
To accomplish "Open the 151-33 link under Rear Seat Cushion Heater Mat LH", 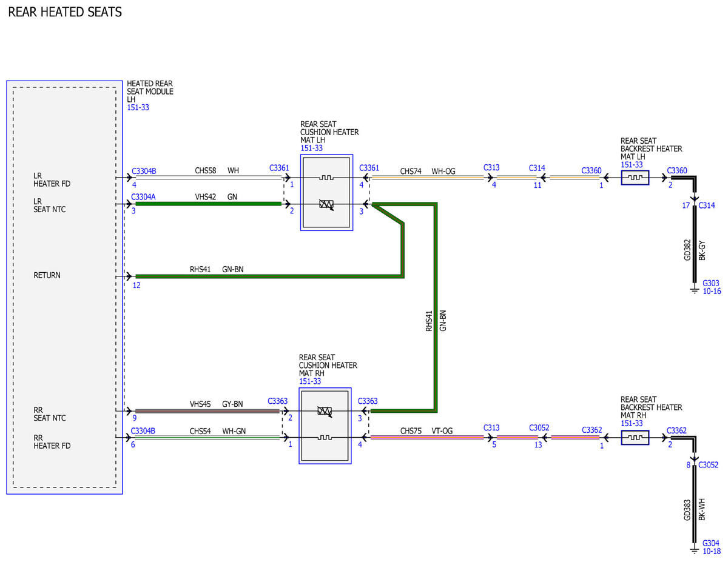I will [311, 148].
